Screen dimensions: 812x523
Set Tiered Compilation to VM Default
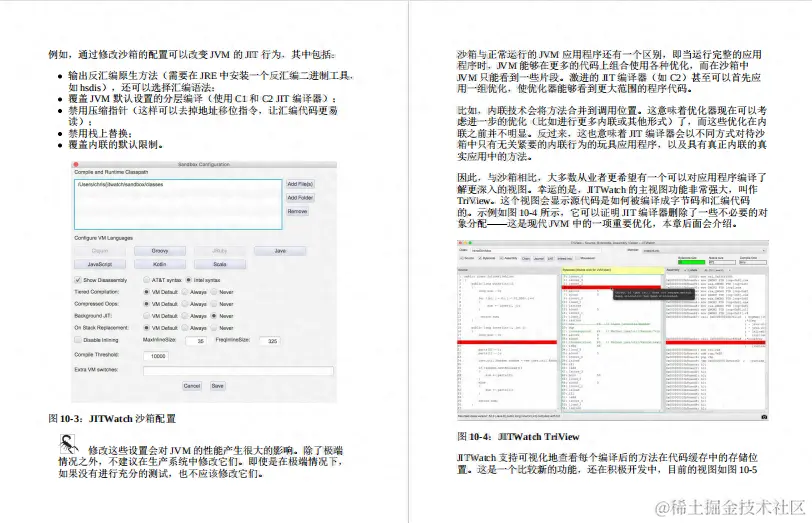click(x=147, y=292)
